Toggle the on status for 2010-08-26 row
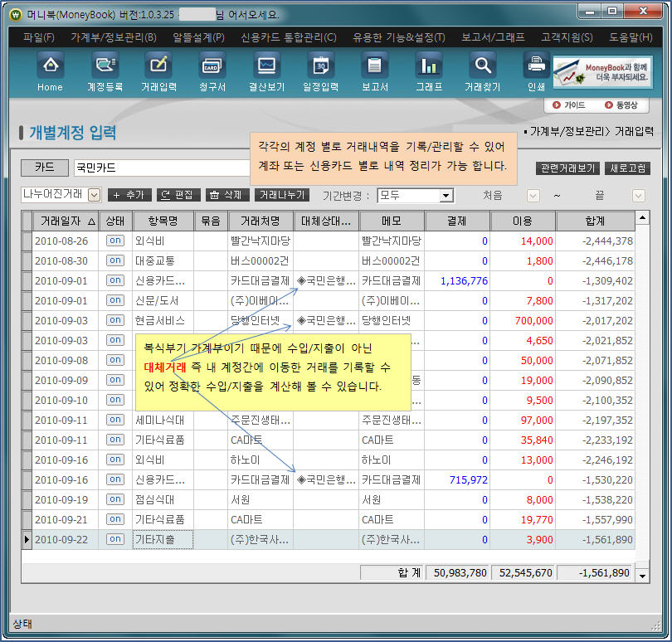The width and height of the screenshot is (672, 642). click(115, 241)
